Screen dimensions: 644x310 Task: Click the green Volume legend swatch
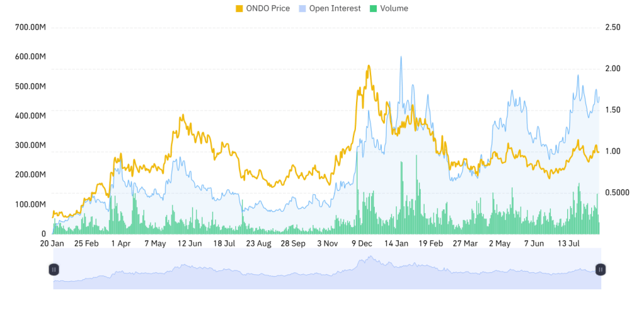click(x=372, y=8)
